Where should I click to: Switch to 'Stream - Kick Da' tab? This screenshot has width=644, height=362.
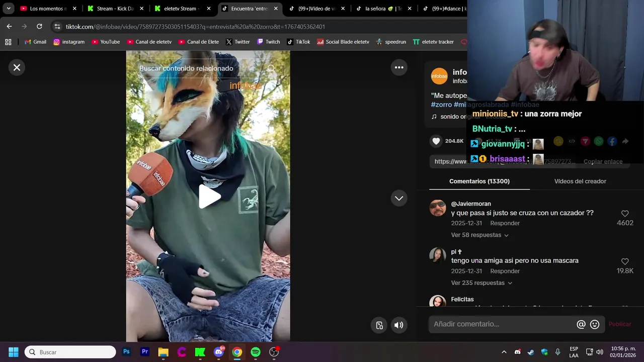[x=115, y=9]
